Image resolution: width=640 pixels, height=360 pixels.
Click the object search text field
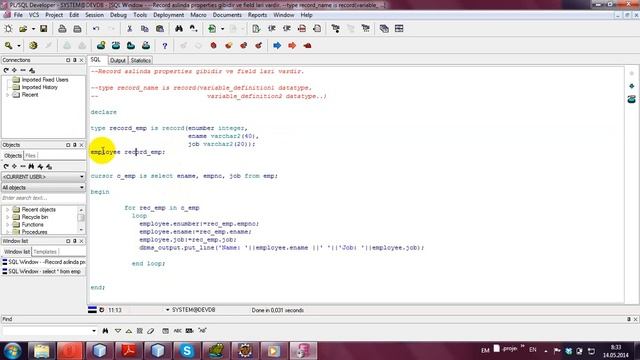[x=43, y=198]
